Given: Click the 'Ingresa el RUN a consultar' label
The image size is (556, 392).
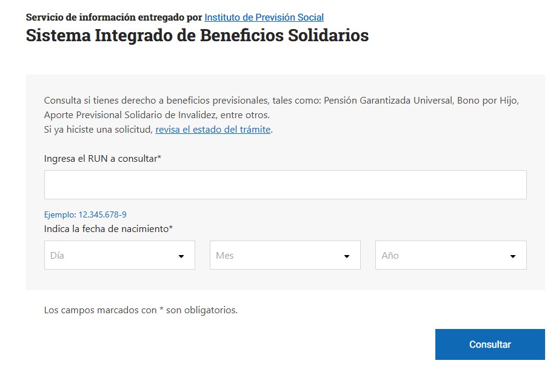Looking at the screenshot, I should [102, 159].
